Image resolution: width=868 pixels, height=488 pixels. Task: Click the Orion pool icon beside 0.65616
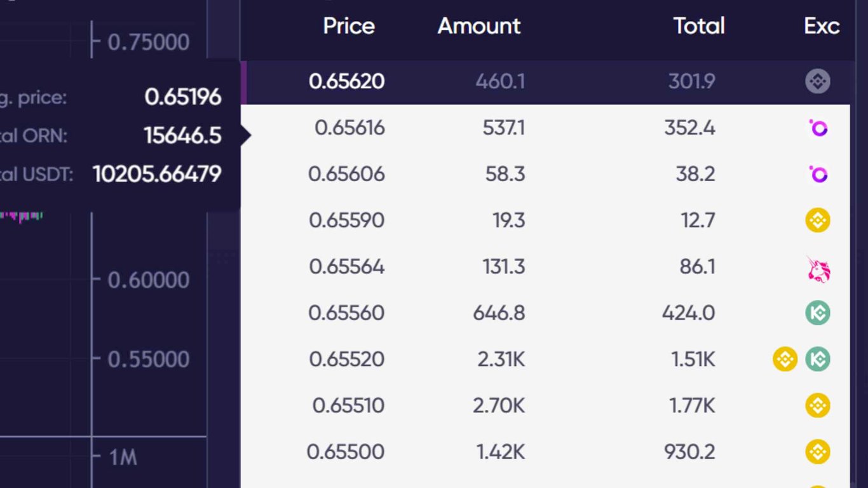(818, 128)
